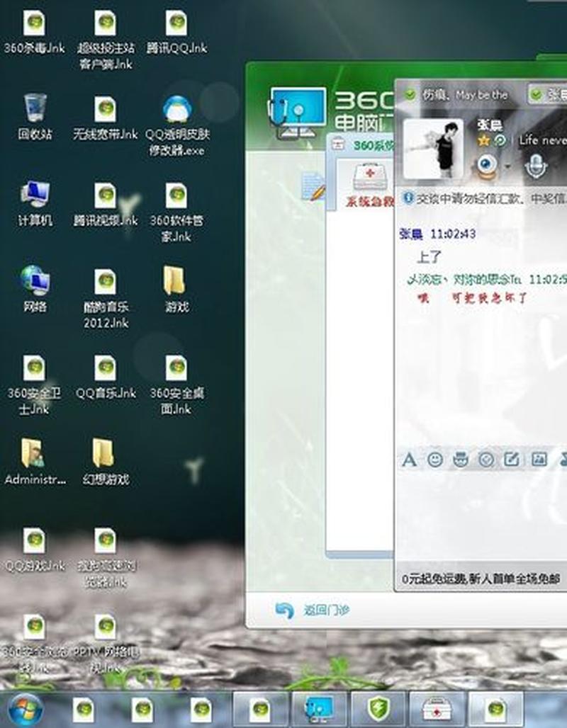Select the 回收站 recycle bin icon
The width and height of the screenshot is (567, 728).
click(x=35, y=117)
